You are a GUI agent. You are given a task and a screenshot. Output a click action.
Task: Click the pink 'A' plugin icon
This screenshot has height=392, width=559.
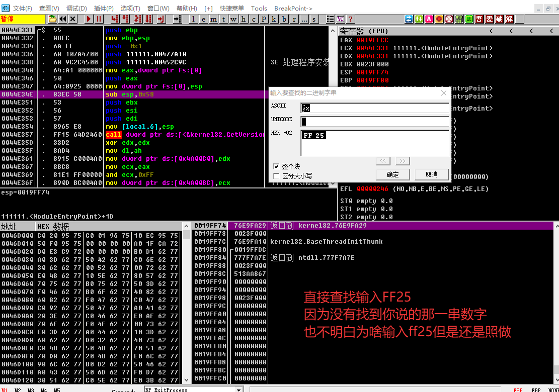[x=429, y=19]
